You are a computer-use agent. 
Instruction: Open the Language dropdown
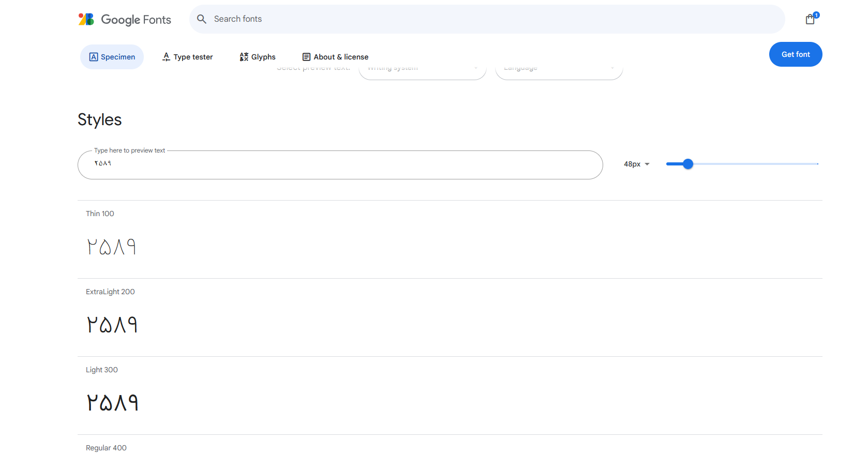[559, 73]
